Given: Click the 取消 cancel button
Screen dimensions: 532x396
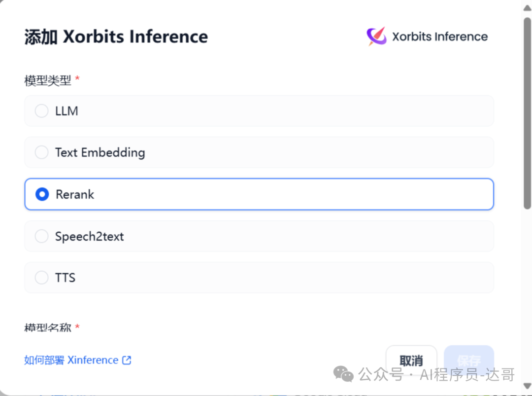Looking at the screenshot, I should 411,360.
